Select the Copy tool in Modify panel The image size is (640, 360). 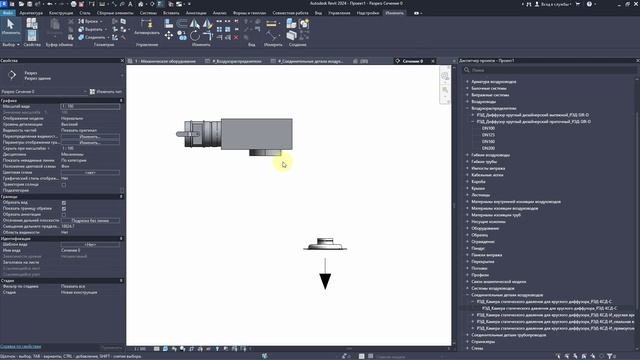coord(182,36)
